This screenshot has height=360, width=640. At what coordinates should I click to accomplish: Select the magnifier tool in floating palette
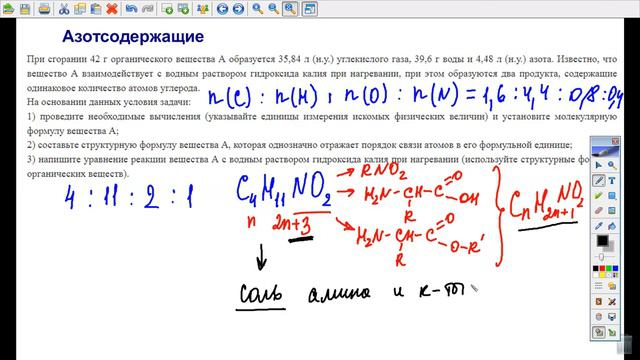click(x=612, y=165)
